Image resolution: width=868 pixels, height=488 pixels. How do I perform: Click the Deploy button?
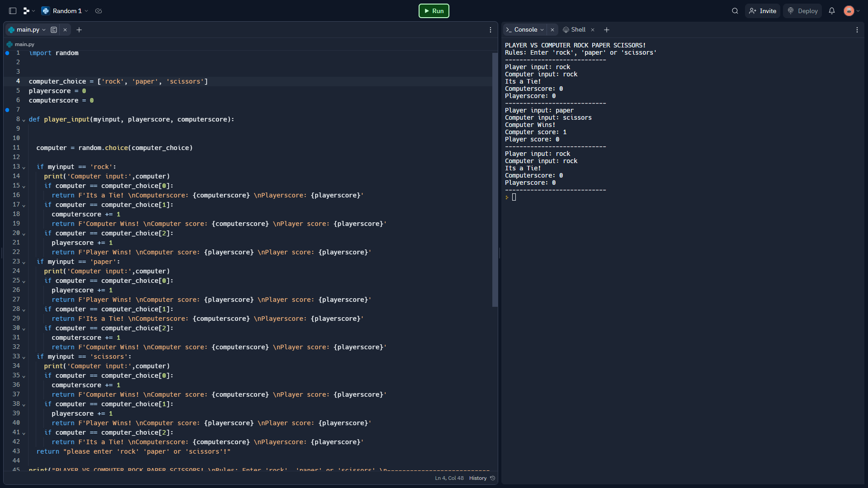tap(802, 11)
